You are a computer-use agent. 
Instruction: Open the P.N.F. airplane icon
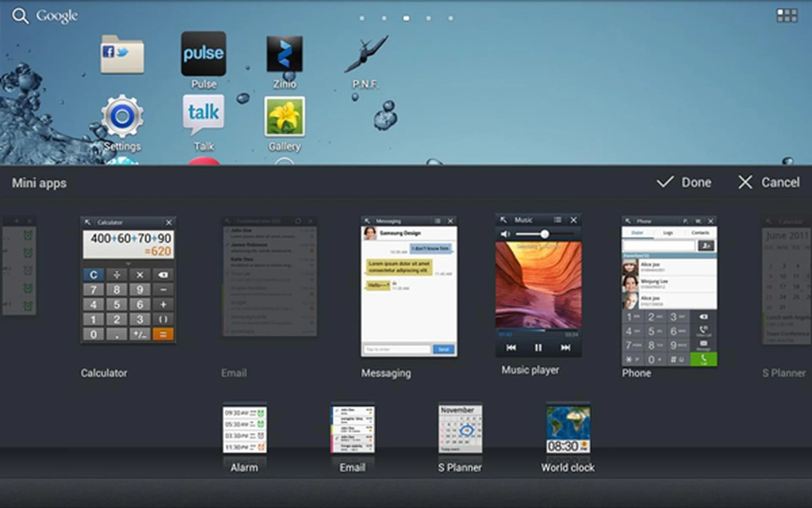click(366, 54)
